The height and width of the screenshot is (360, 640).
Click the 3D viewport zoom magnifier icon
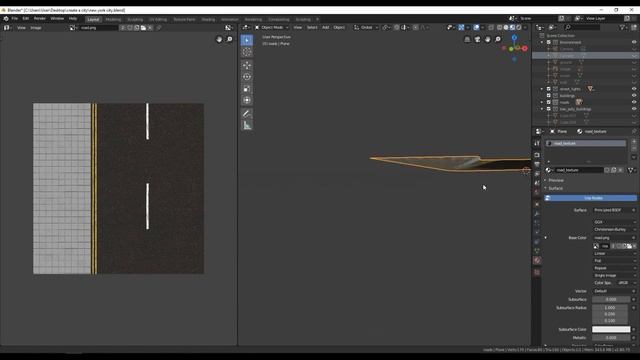click(x=498, y=39)
